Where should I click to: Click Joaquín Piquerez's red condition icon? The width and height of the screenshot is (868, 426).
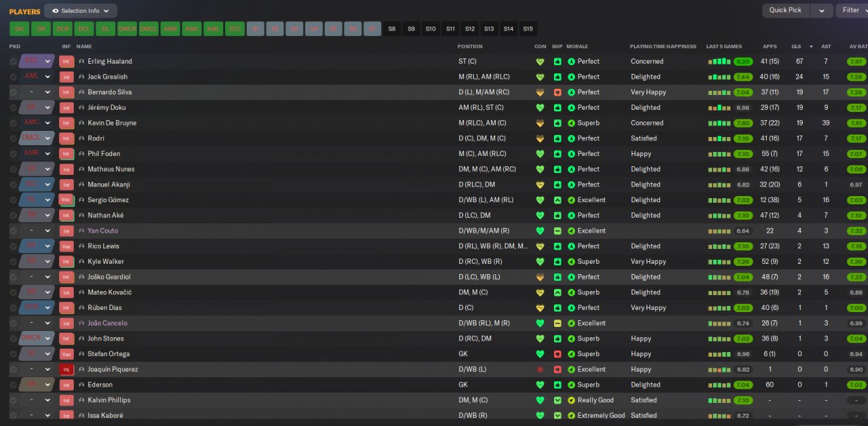(540, 370)
